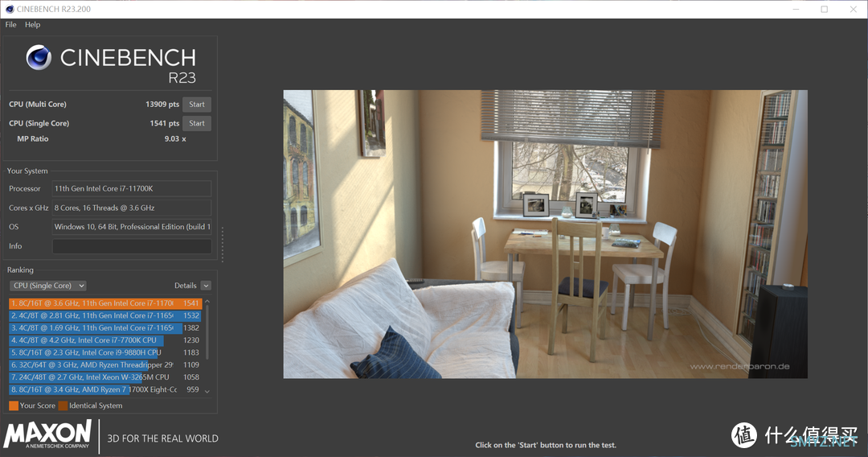This screenshot has width=868, height=457.
Task: Click the rendered room preview image
Action: coord(545,234)
